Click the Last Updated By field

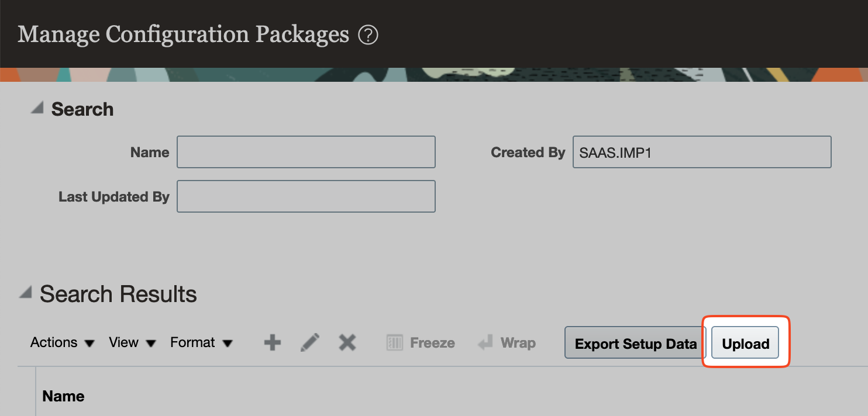coord(306,196)
